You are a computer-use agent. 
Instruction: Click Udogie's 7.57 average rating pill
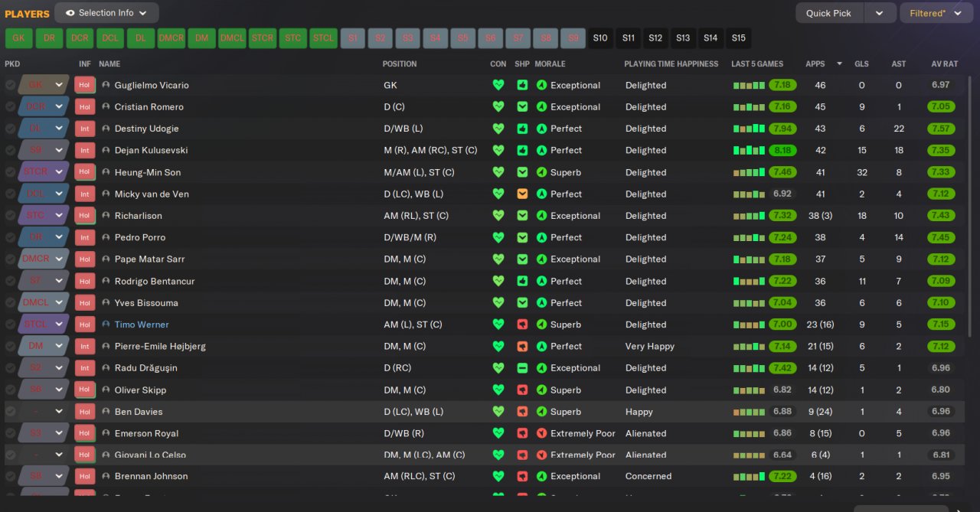click(x=941, y=129)
